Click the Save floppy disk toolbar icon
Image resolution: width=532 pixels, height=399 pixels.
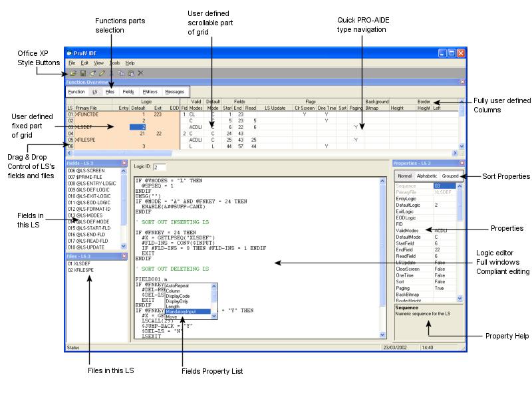point(82,73)
